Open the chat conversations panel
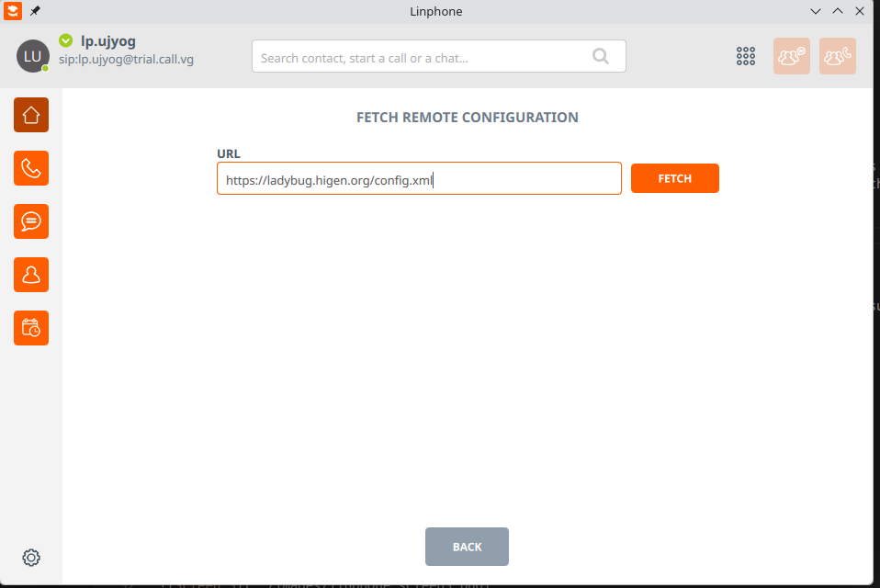The height and width of the screenshot is (588, 880). [x=31, y=221]
